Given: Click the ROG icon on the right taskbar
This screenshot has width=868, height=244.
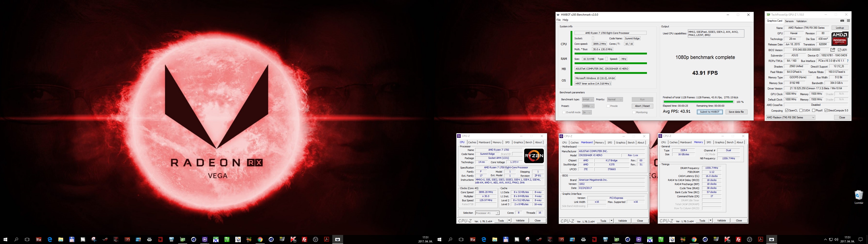Looking at the screenshot, I should click(539, 239).
